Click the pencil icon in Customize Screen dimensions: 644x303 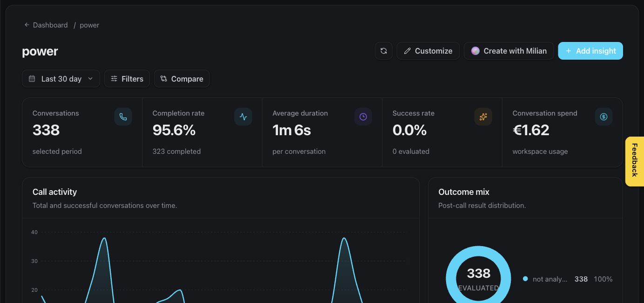click(407, 51)
